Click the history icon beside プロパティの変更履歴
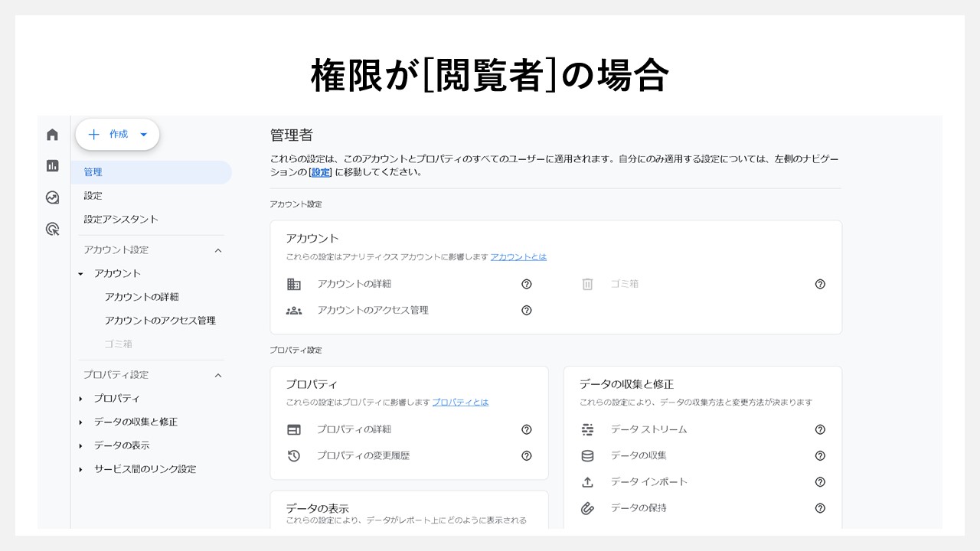Screen dimensions: 980x551 tap(294, 455)
